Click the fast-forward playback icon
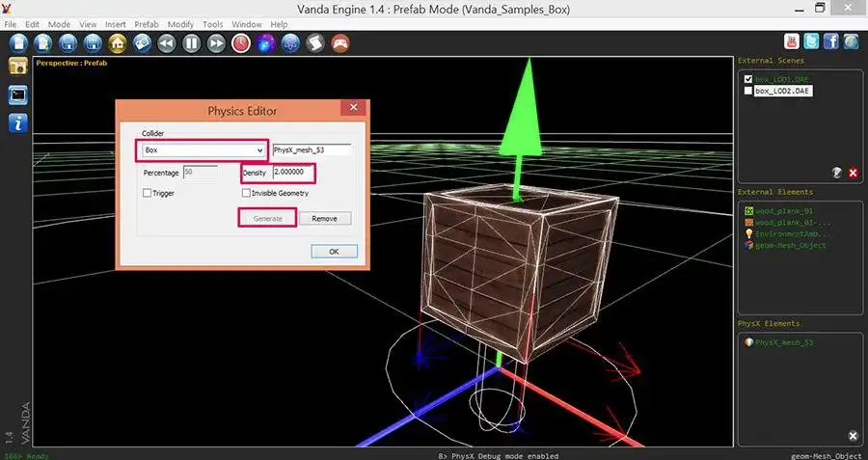 click(x=216, y=42)
